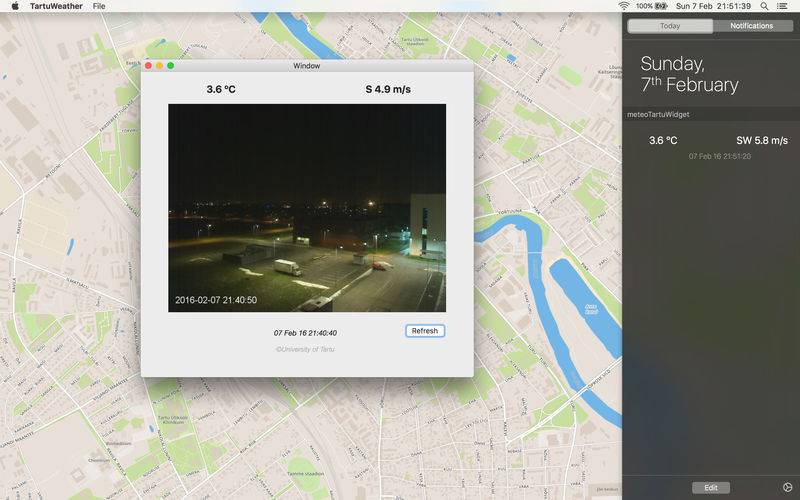
Task: Open the TartuWeather application menu
Action: click(56, 6)
